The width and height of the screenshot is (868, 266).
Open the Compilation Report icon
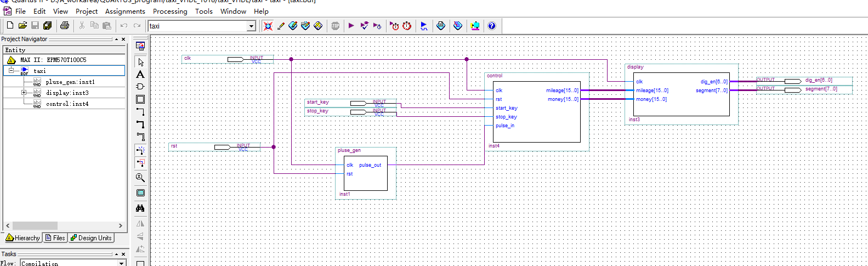tap(441, 25)
